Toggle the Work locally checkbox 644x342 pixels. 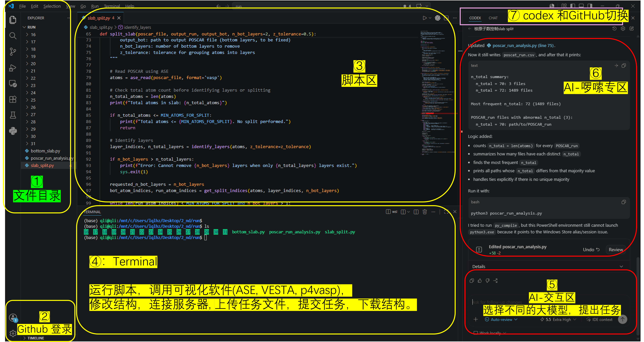[476, 333]
